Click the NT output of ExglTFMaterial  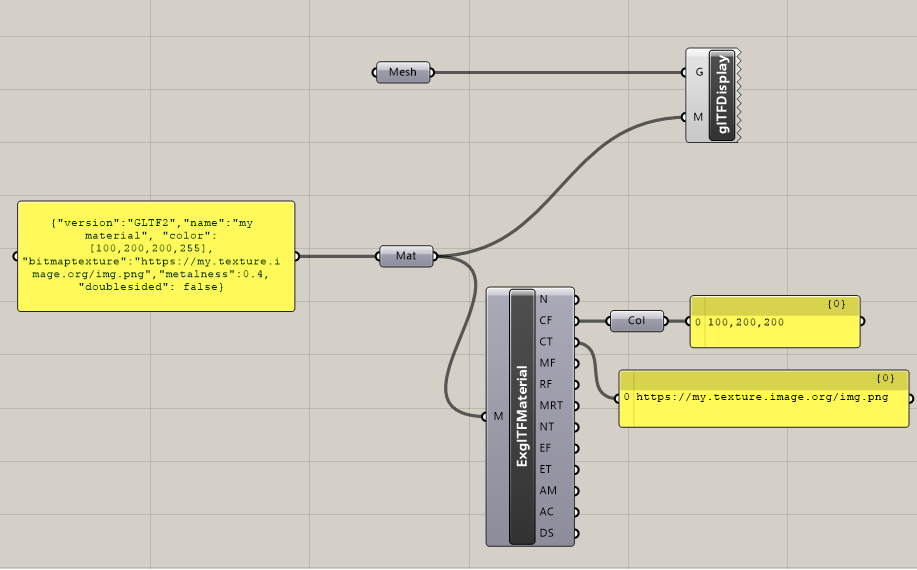pos(546,427)
